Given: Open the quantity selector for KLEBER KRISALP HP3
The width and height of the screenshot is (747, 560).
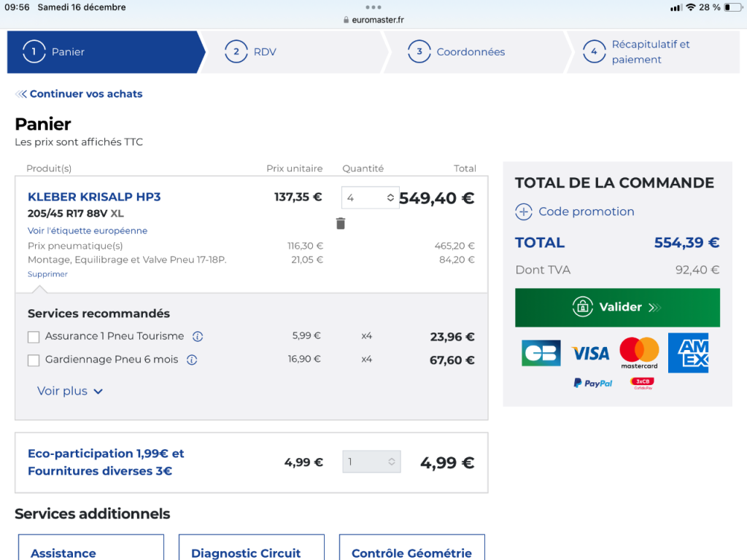Looking at the screenshot, I should (370, 198).
